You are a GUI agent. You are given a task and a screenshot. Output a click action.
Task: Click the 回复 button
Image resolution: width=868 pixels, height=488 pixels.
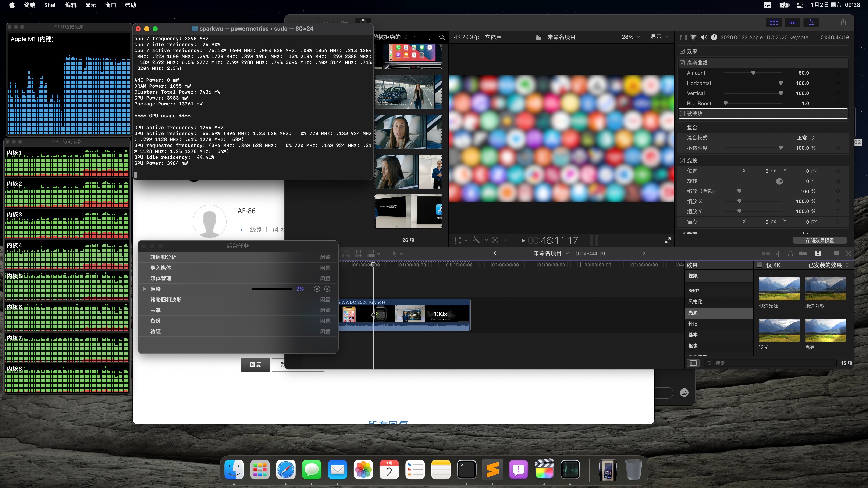click(x=255, y=364)
